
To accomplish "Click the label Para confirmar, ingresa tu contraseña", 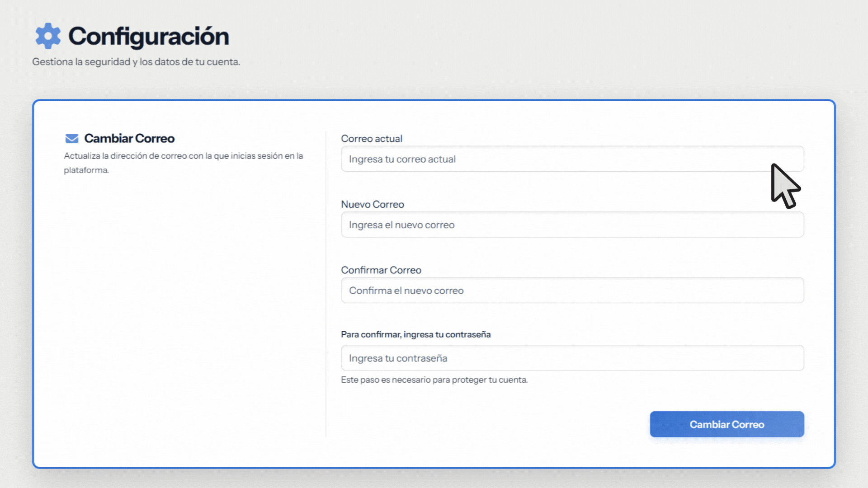I will pyautogui.click(x=415, y=334).
